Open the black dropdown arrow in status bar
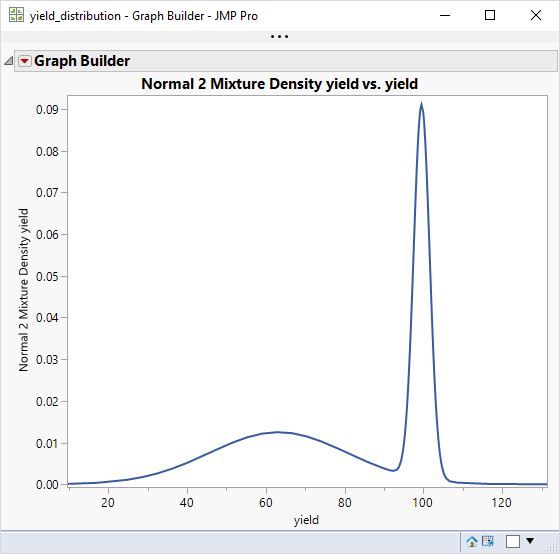Image resolution: width=560 pixels, height=554 pixels. [530, 541]
